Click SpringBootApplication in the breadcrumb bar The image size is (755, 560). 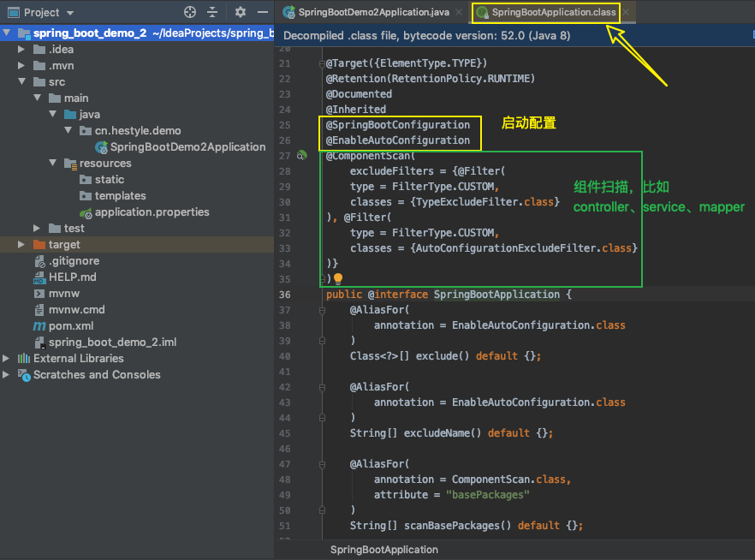click(383, 549)
